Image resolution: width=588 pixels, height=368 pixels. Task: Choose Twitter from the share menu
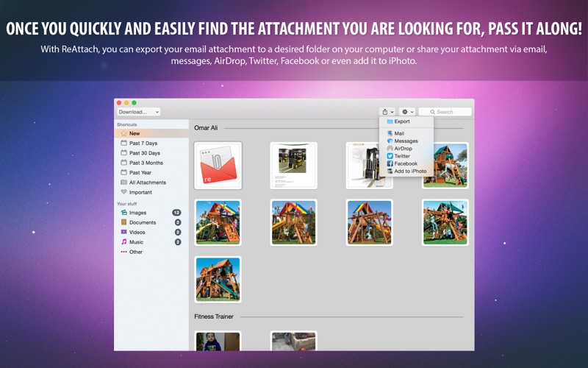(x=406, y=156)
